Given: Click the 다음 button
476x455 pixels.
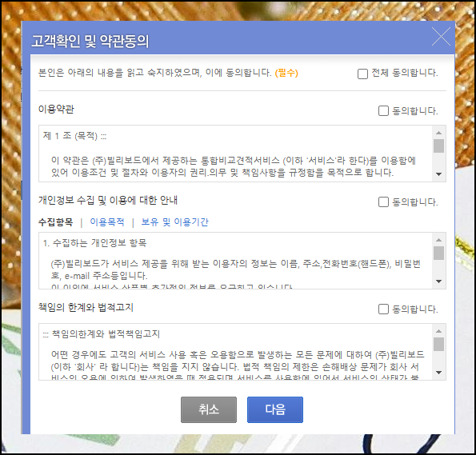Looking at the screenshot, I should (x=275, y=409).
